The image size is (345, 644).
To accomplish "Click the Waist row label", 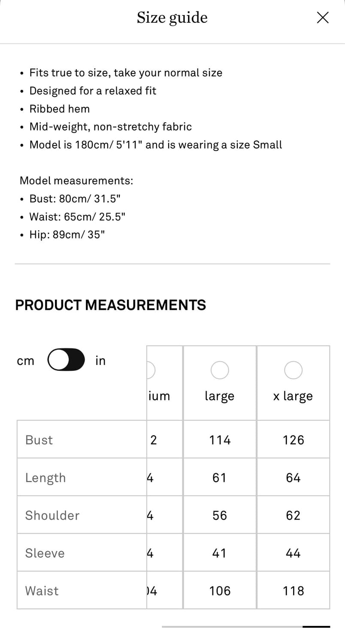I will click(x=42, y=591).
